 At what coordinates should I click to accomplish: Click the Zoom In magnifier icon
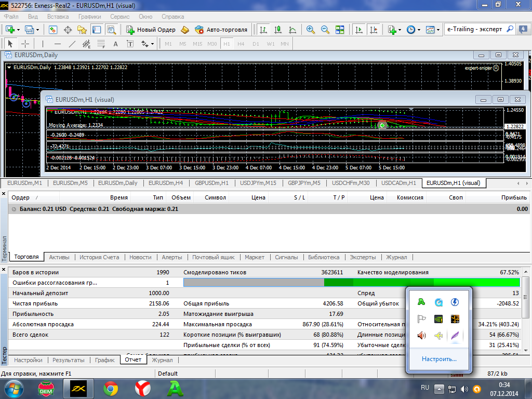(x=311, y=30)
